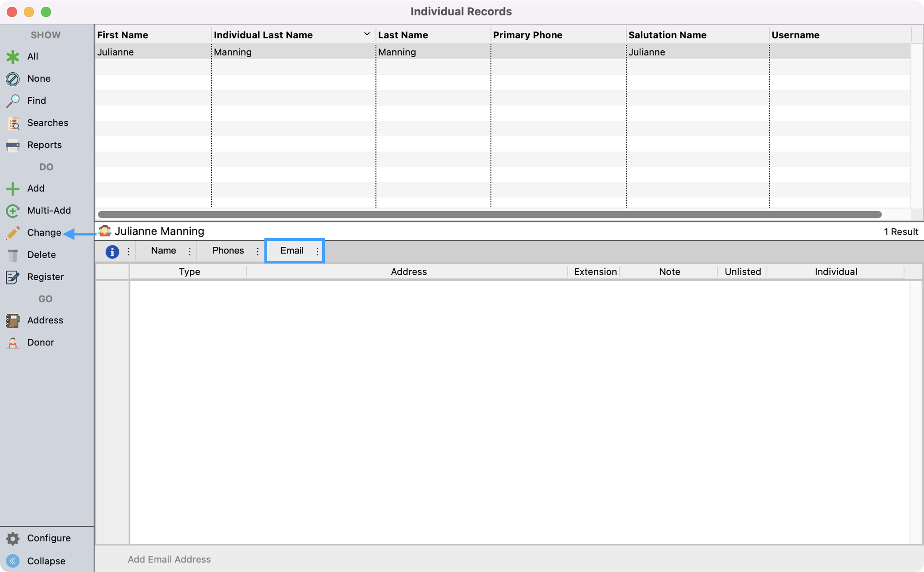Expand Individual Last Name column sort chevron
924x572 pixels.
click(x=367, y=34)
